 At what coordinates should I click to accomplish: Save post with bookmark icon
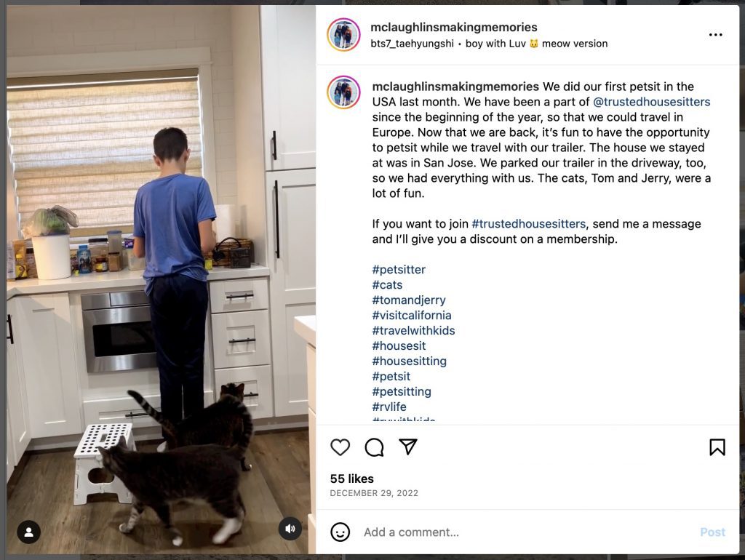(717, 447)
